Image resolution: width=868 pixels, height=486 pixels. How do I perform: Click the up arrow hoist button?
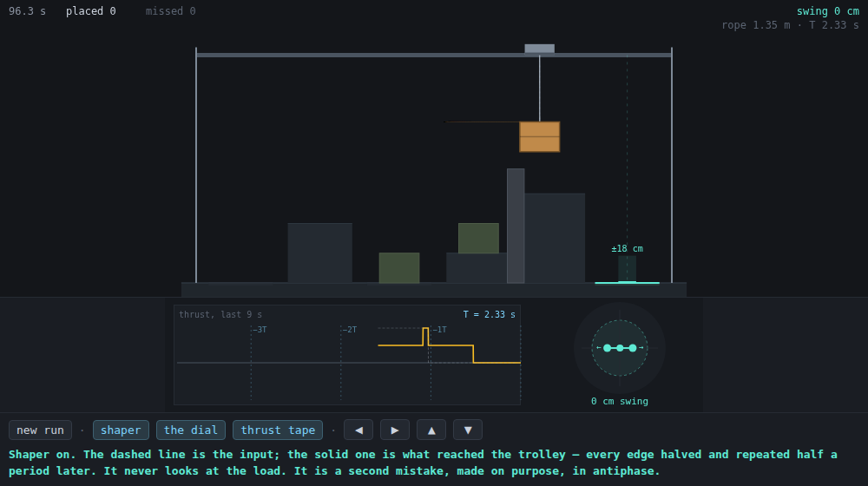(x=431, y=430)
